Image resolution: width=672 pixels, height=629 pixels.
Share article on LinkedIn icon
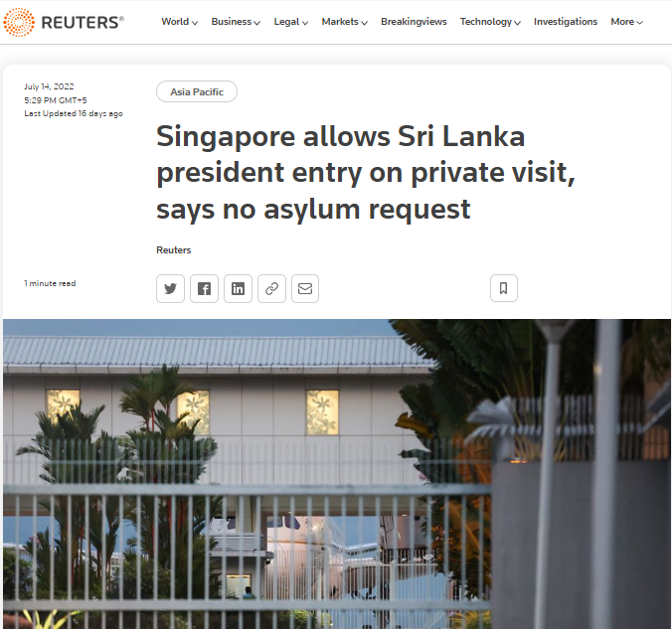[238, 288]
